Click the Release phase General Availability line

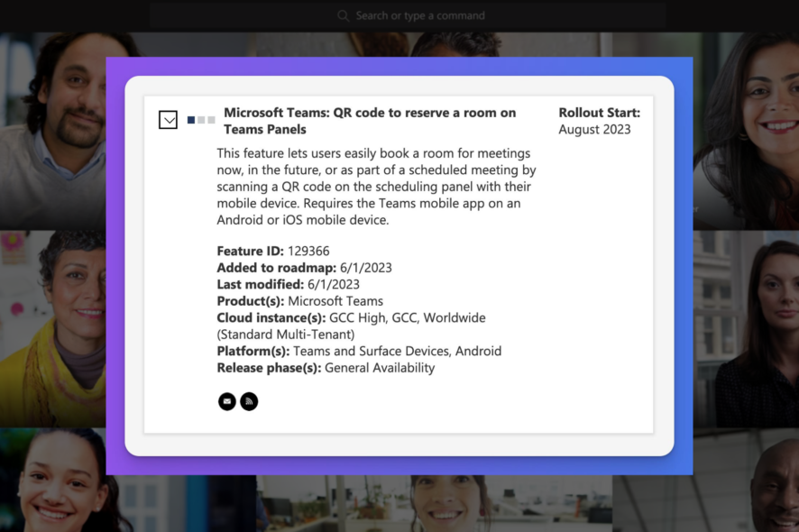[326, 368]
